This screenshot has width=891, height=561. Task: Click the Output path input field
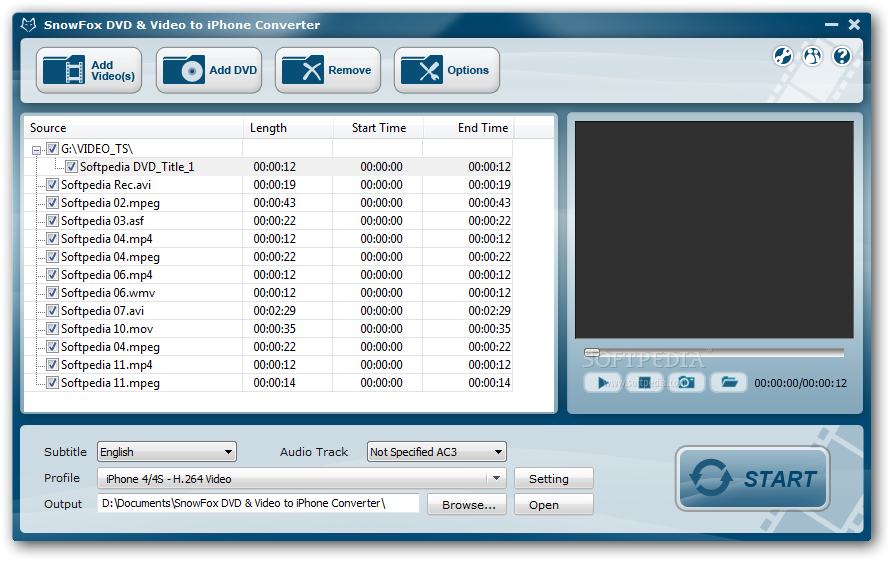259,503
